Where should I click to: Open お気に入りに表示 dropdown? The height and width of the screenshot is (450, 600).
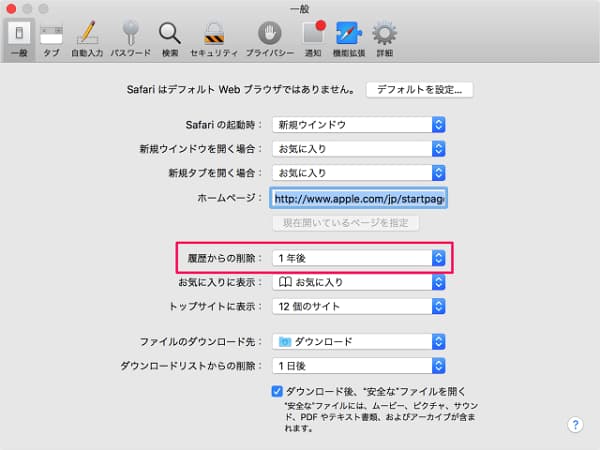point(359,282)
